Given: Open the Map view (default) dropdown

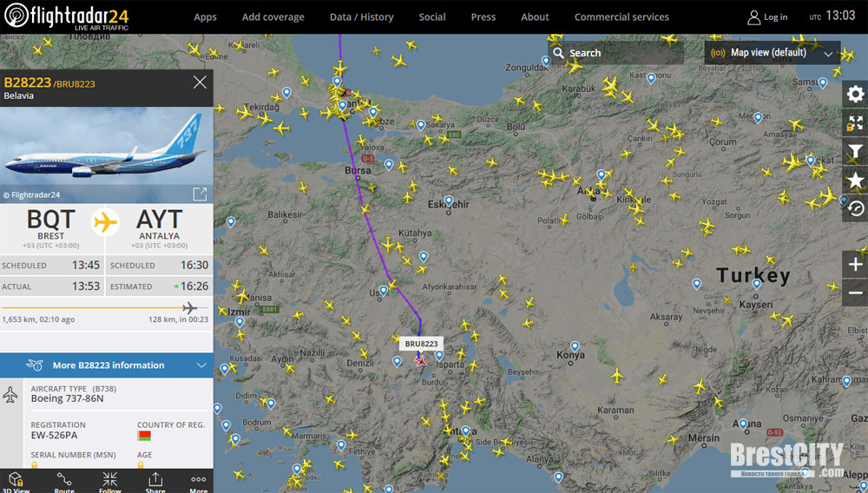Looking at the screenshot, I should click(x=773, y=53).
